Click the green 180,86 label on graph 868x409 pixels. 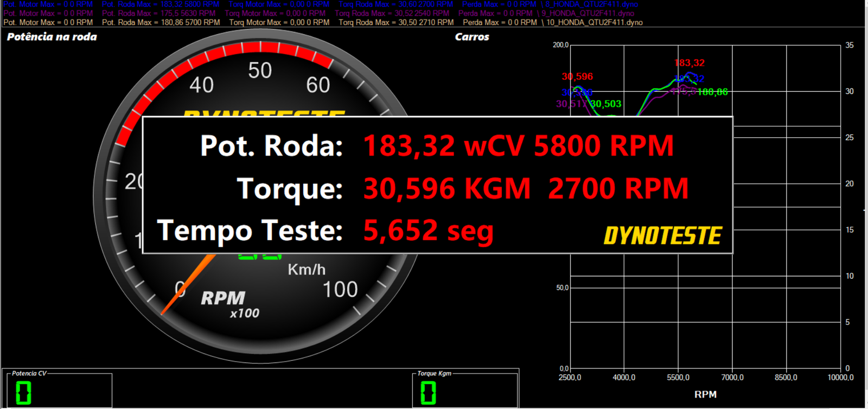tap(712, 92)
